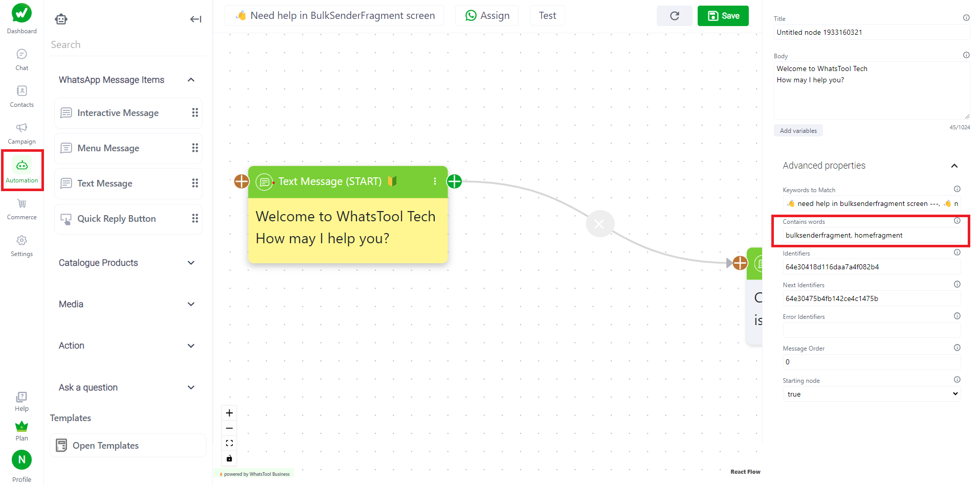Select Quick Reply Button item

point(128,219)
